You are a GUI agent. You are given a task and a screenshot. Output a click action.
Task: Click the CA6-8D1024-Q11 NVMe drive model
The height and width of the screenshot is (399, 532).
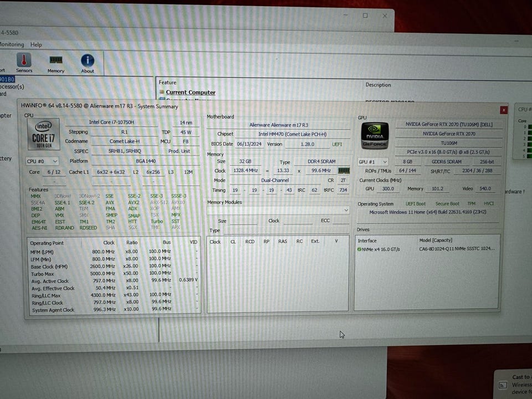coord(457,249)
